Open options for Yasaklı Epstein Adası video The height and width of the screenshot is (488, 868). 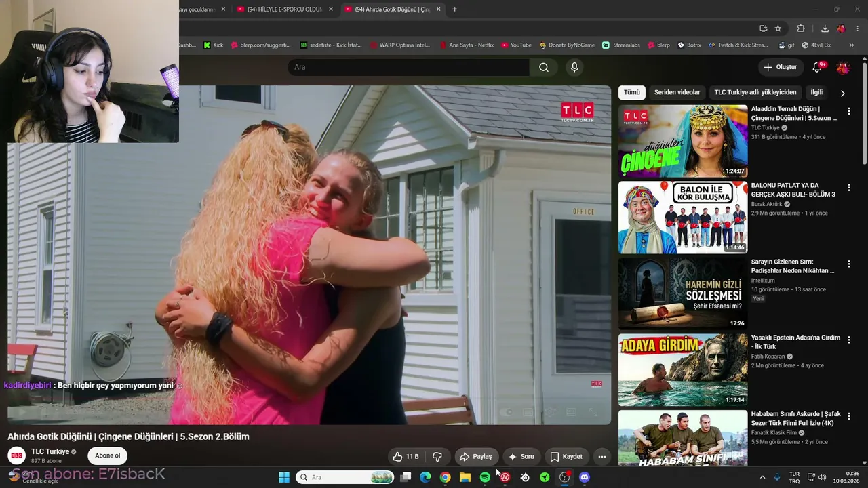click(848, 340)
